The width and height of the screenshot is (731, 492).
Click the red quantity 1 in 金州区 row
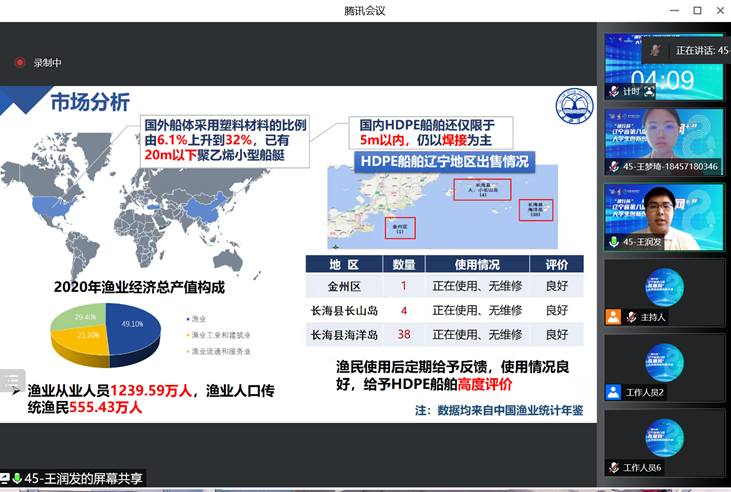point(404,285)
